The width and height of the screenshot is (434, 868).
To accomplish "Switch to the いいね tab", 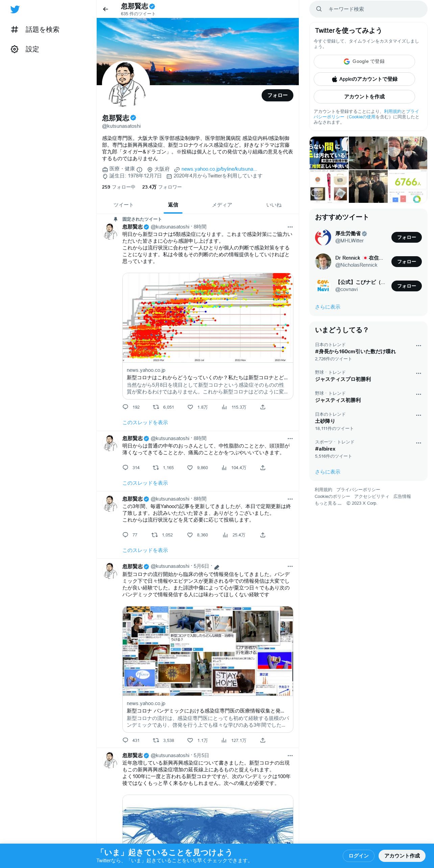I will click(274, 205).
